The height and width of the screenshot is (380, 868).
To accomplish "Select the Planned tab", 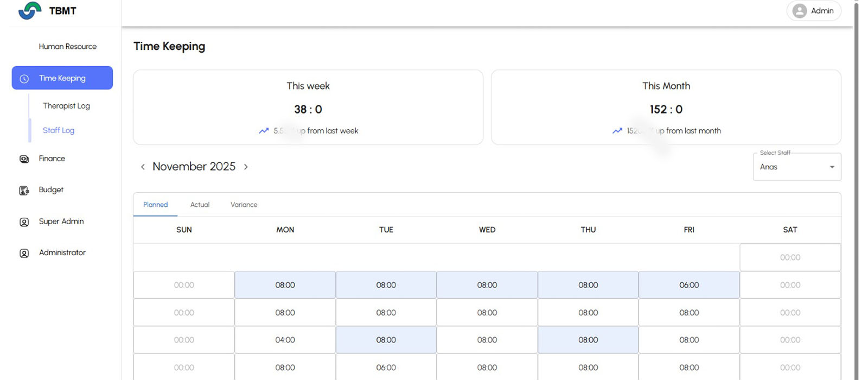I will (x=156, y=205).
